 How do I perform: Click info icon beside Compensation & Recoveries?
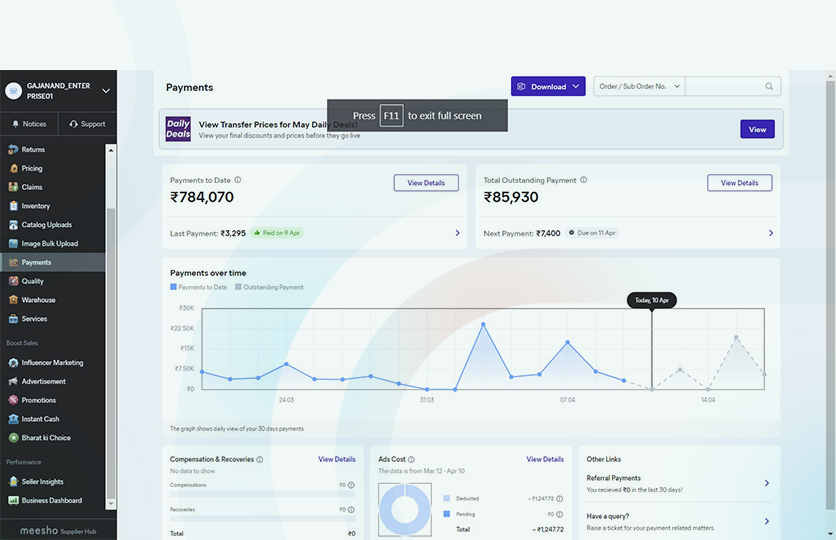point(260,460)
